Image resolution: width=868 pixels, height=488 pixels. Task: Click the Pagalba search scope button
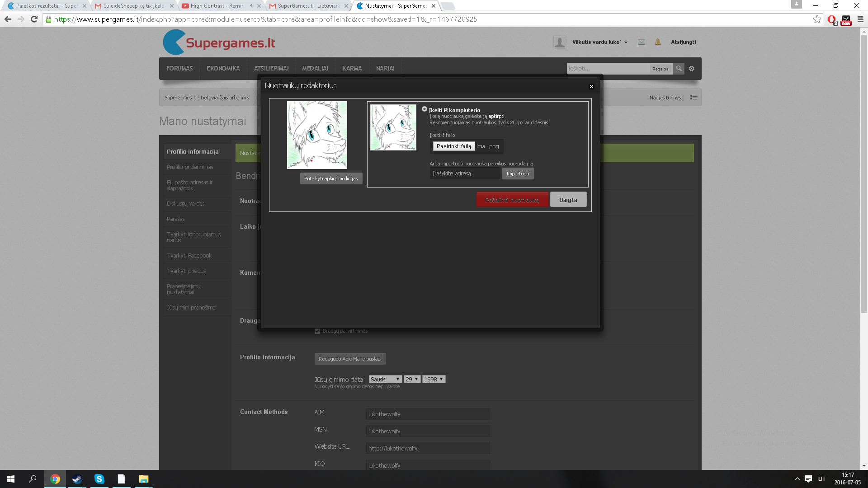pos(660,69)
